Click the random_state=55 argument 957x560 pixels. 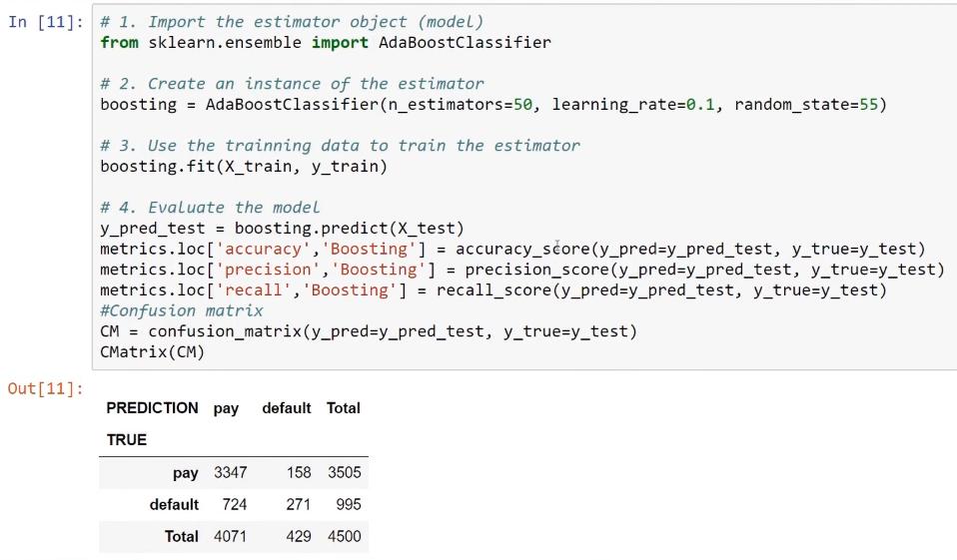[805, 104]
